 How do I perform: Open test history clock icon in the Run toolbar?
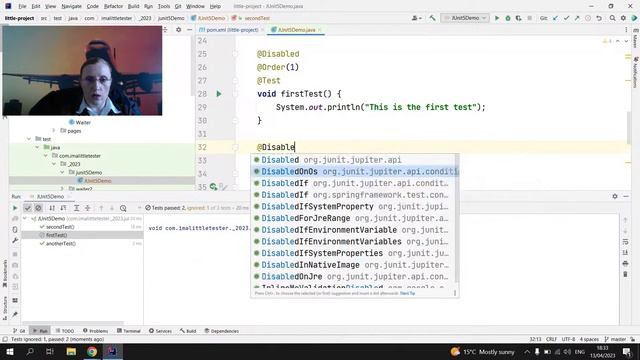123,208
